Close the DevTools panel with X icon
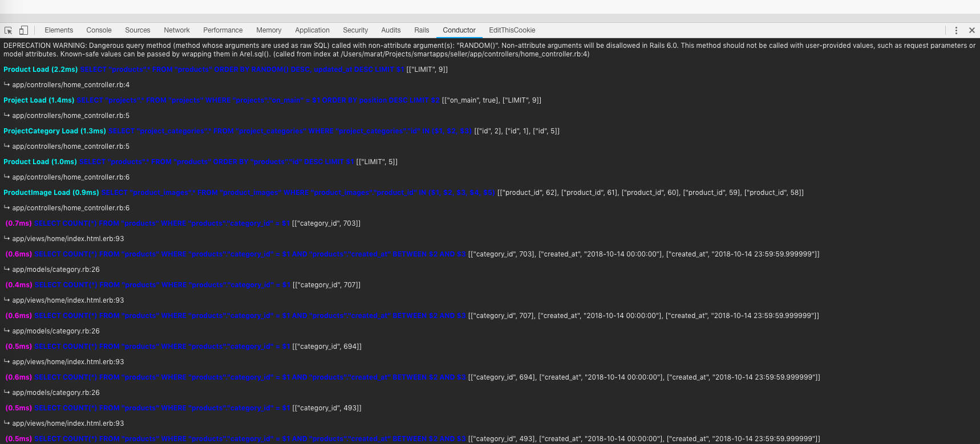This screenshot has width=980, height=444. [972, 30]
